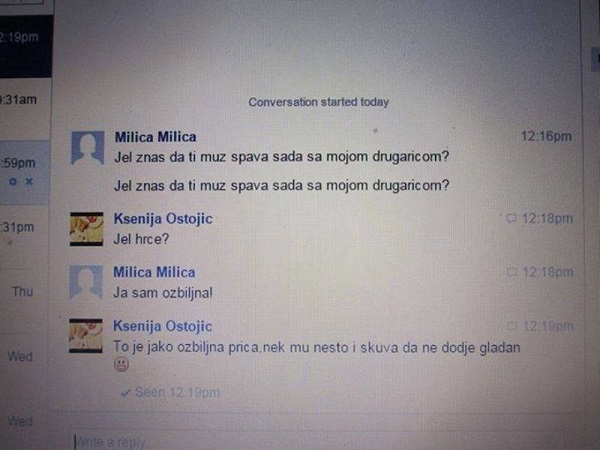Open Ksenija Ostojic's avatar beside the 12:19pm message
The width and height of the screenshot is (600, 450).
click(86, 336)
